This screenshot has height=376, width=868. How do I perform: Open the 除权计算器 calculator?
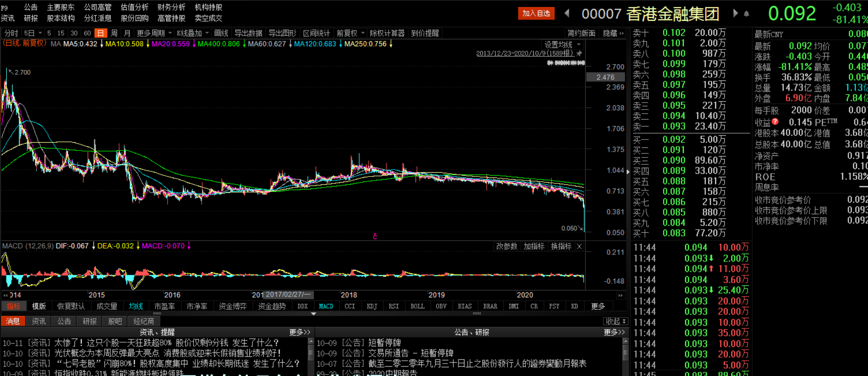coord(387,33)
